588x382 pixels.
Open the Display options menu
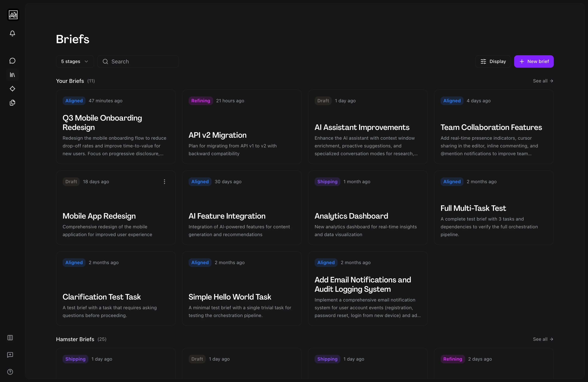pos(493,61)
